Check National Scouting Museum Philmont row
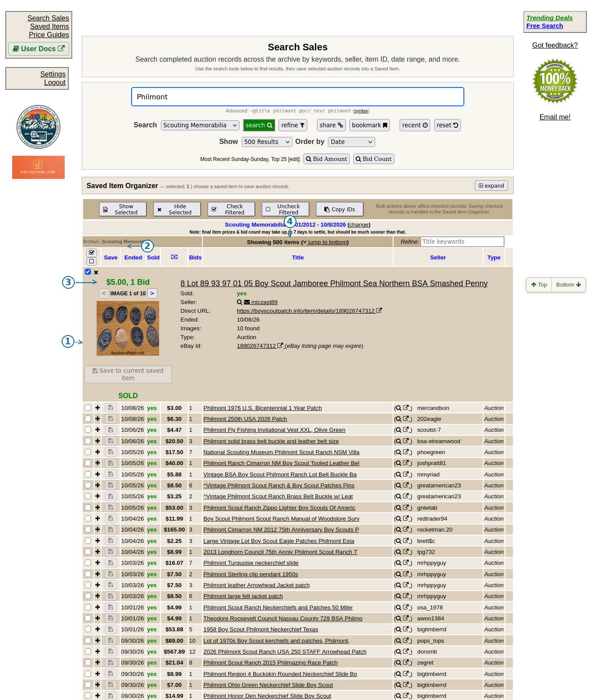 click(x=88, y=452)
